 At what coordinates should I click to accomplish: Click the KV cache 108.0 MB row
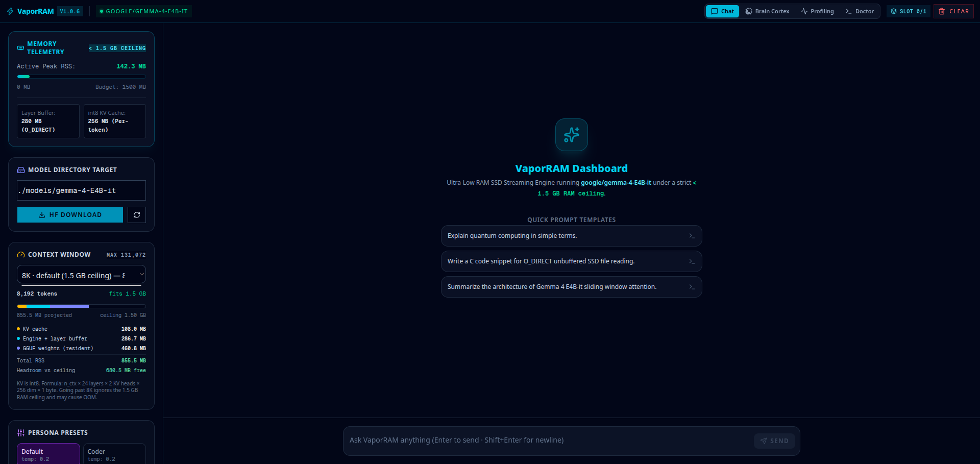pos(81,329)
